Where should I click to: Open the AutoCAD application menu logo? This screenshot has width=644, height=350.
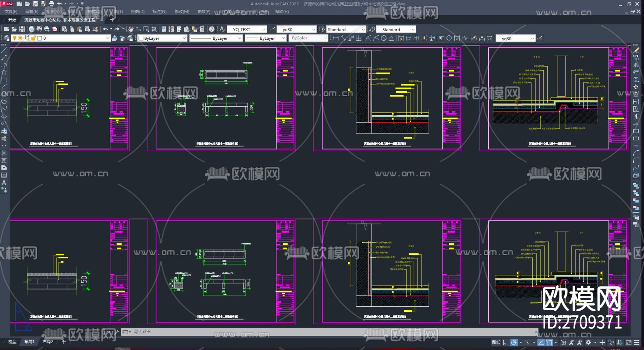[x=7, y=4]
